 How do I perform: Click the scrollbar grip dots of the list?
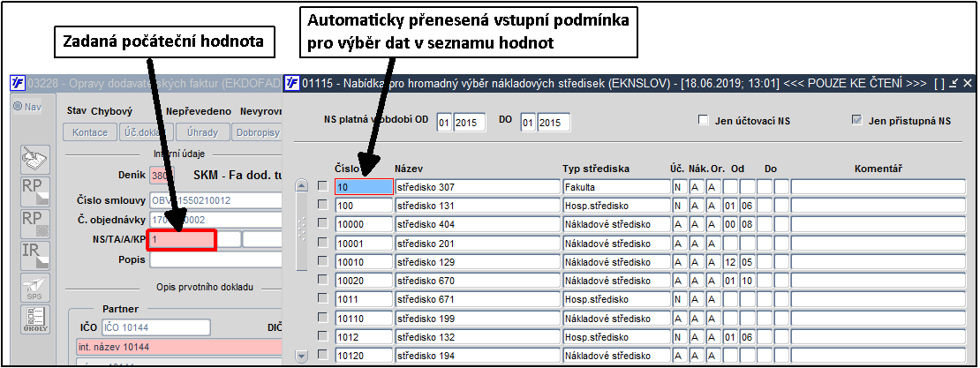[301, 229]
